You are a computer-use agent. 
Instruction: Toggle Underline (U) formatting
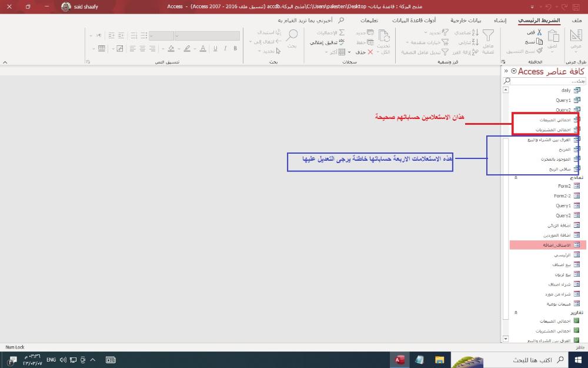(215, 48)
